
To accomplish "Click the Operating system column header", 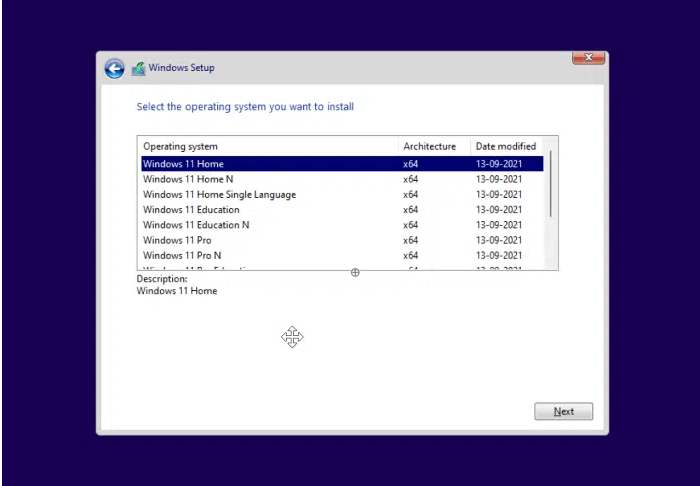I will coord(268,146).
